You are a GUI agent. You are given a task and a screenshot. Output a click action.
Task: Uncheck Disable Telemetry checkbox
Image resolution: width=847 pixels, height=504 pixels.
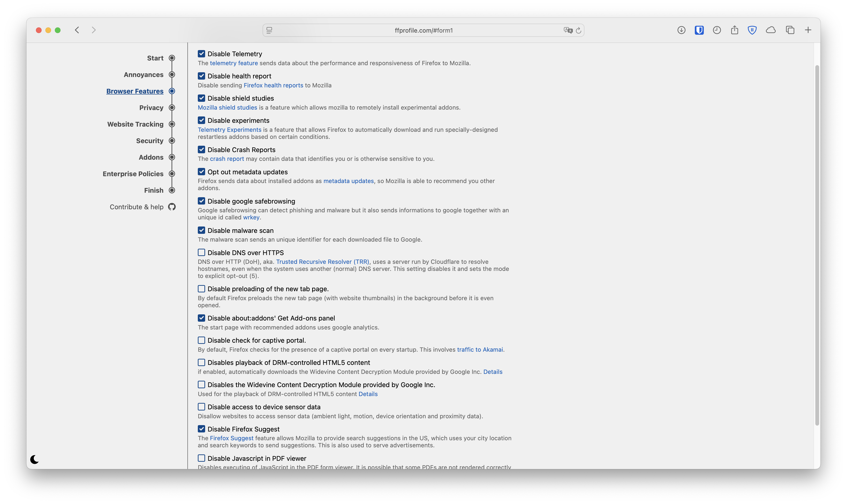click(x=202, y=54)
